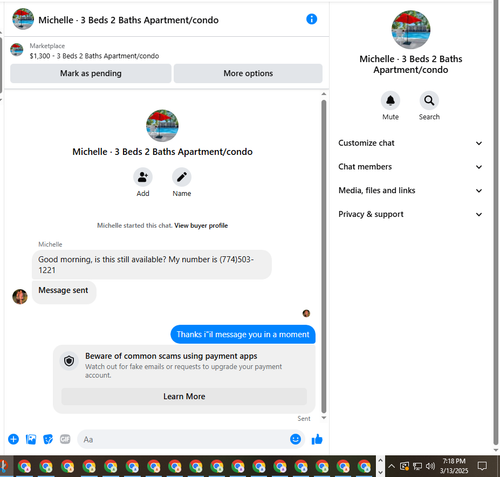Click the small seen-by avatar above reply
The height and width of the screenshot is (477, 500).
306,313
